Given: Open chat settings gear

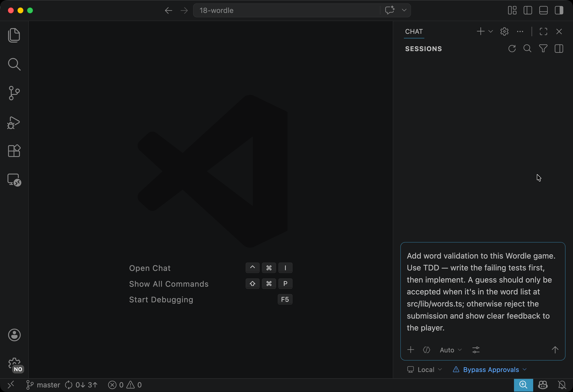Looking at the screenshot, I should point(504,31).
